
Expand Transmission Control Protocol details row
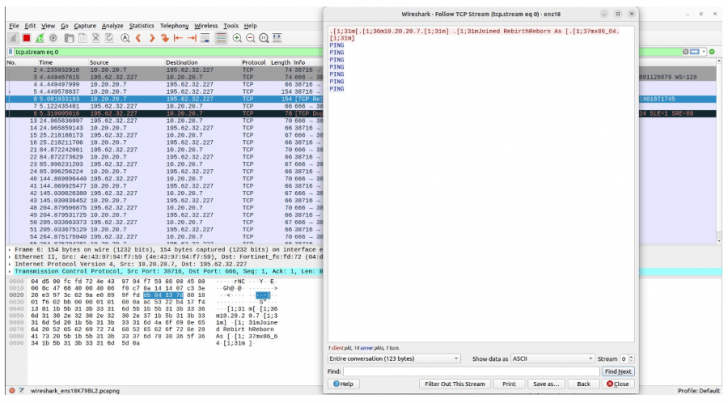tap(10, 271)
